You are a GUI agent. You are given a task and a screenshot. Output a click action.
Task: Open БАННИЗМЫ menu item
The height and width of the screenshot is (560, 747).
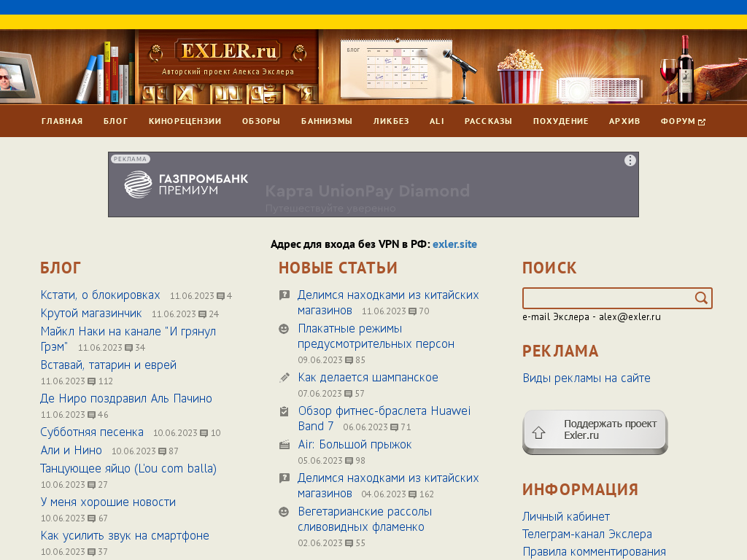[x=327, y=121]
